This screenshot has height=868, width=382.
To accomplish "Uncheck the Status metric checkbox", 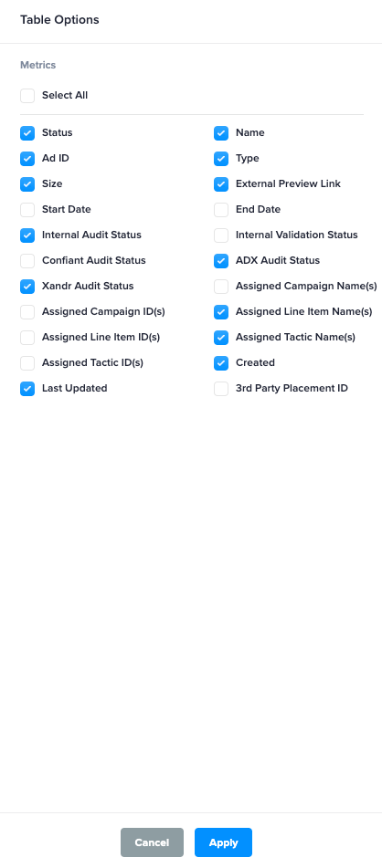I will click(x=27, y=133).
